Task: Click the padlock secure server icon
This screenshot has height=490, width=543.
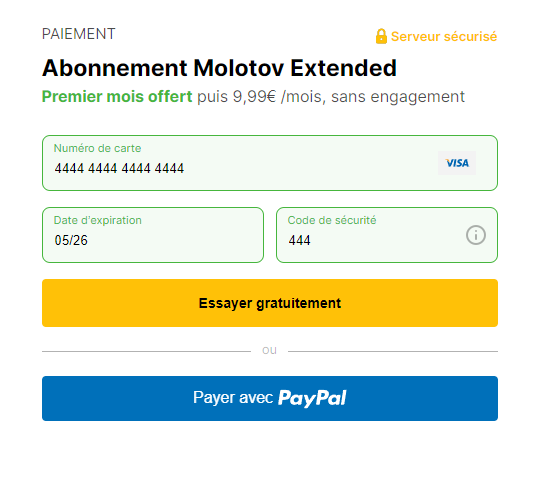Action: (381, 36)
